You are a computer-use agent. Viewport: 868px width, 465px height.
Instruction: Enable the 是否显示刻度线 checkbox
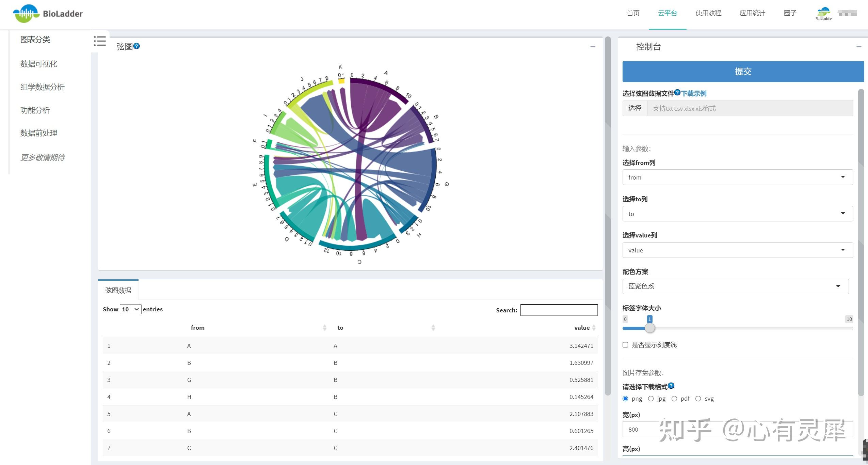pyautogui.click(x=625, y=345)
